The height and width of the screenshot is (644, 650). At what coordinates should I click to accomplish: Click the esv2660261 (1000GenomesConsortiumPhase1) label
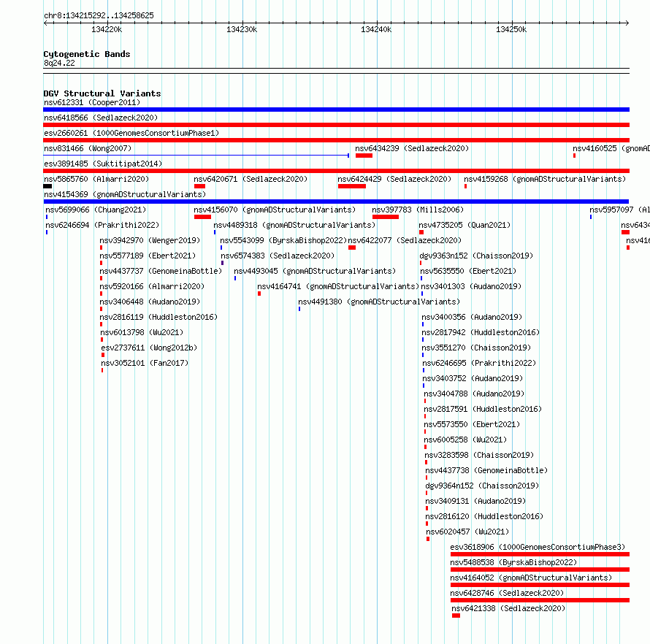[131, 133]
